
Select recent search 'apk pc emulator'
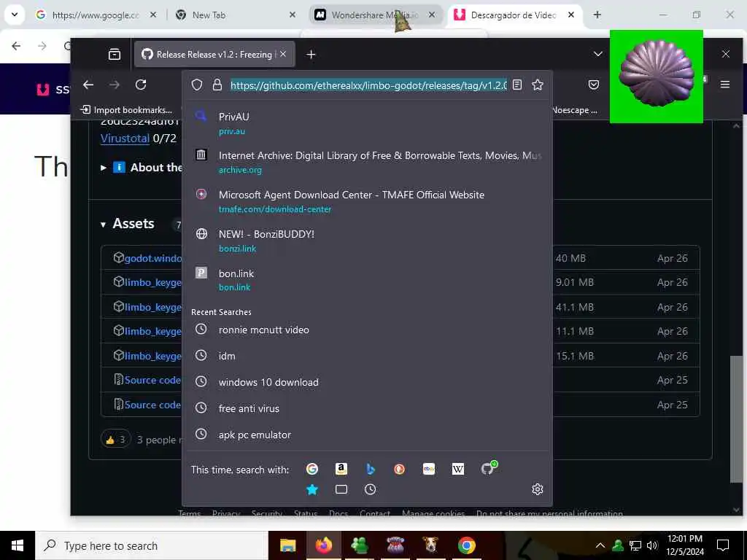click(x=368, y=435)
